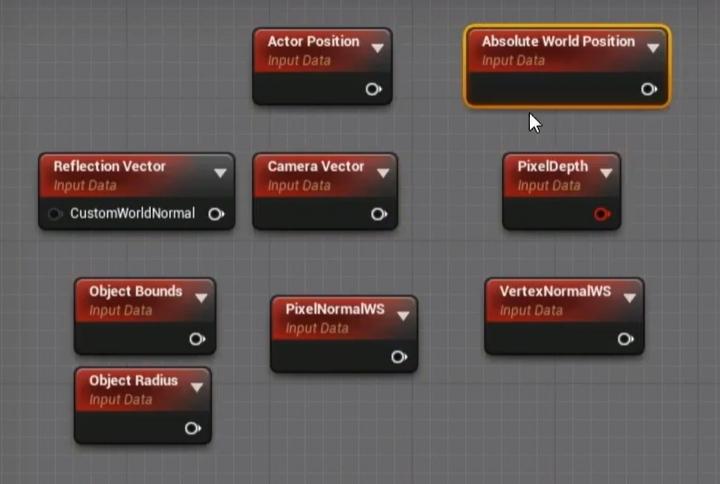Select the Absolute World Position node title

click(558, 41)
